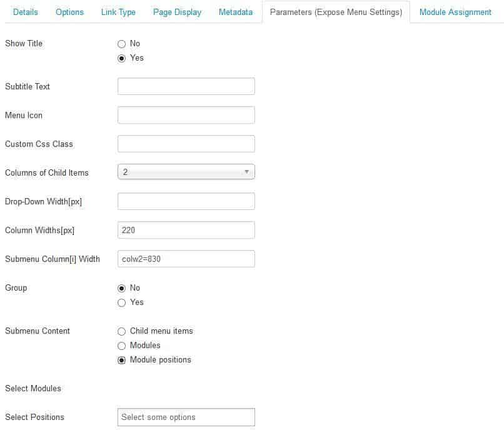Choose Child menu items for Submenu Content
This screenshot has width=504, height=430.
tap(123, 331)
